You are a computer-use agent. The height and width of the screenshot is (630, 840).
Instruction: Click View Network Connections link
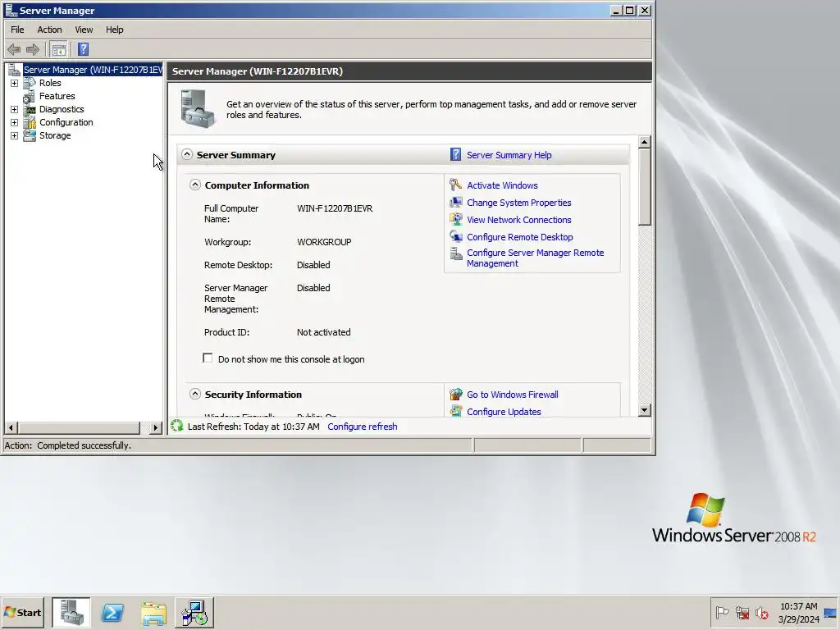tap(518, 220)
